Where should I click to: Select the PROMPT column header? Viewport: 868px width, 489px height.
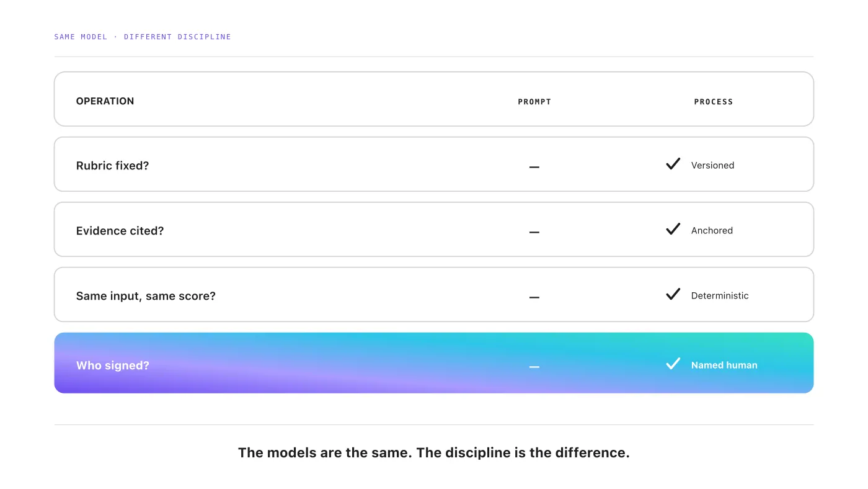534,102
